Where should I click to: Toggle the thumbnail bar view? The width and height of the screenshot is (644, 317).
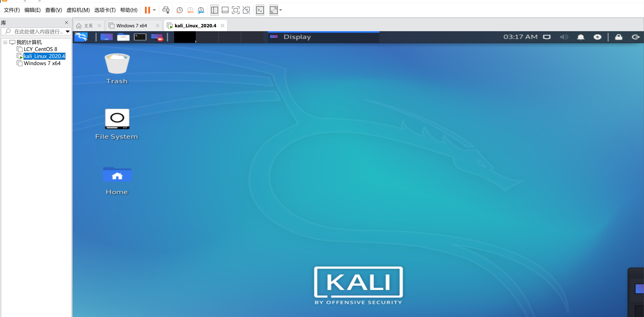(225, 10)
